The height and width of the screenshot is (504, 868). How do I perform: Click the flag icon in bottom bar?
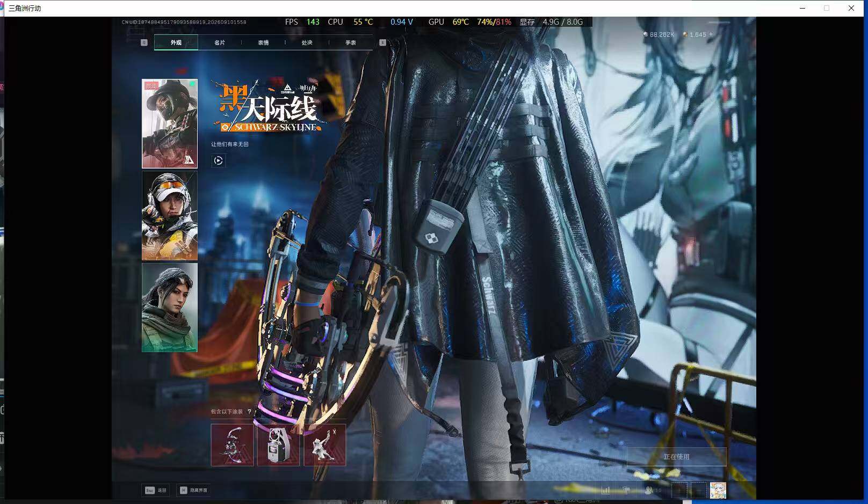coord(626,490)
